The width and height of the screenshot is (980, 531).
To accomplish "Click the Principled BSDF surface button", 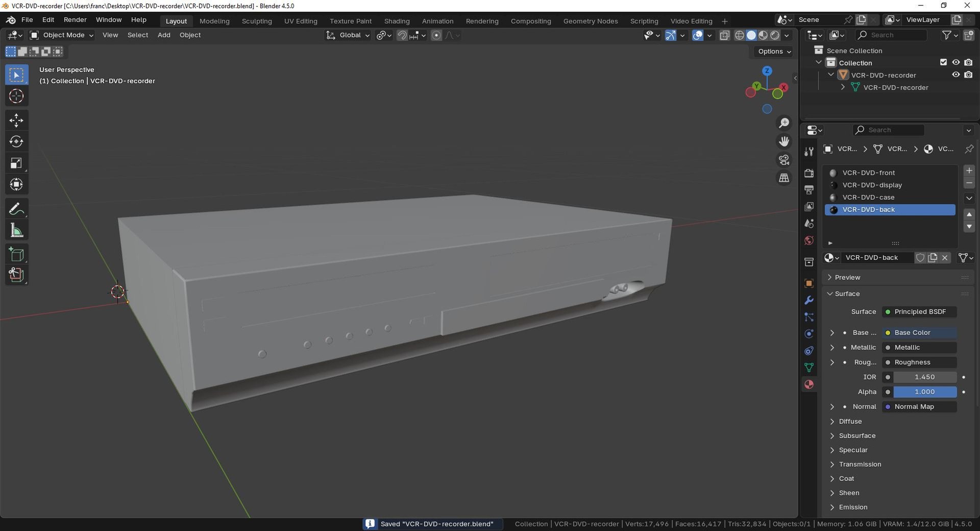I will [920, 311].
